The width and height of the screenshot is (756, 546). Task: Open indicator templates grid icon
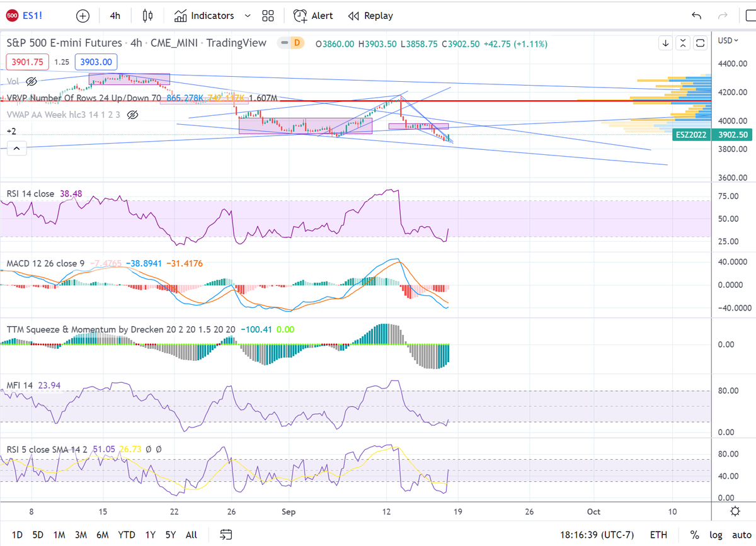coord(268,16)
